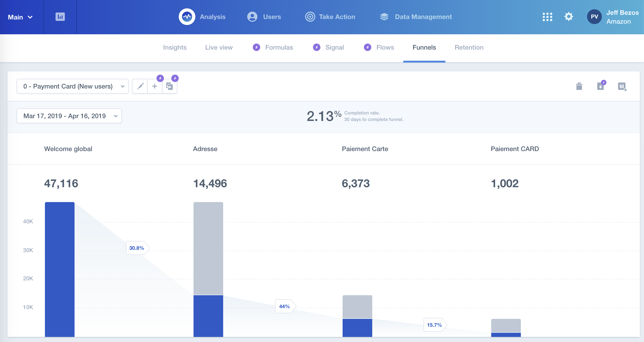
Task: Edit the funnel with pencil icon
Action: pos(140,86)
